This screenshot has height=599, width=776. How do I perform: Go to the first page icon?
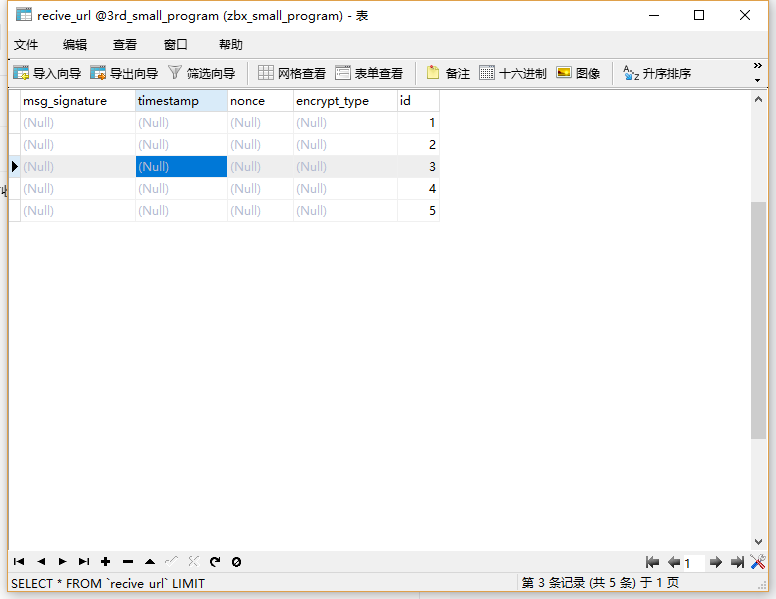tap(652, 562)
